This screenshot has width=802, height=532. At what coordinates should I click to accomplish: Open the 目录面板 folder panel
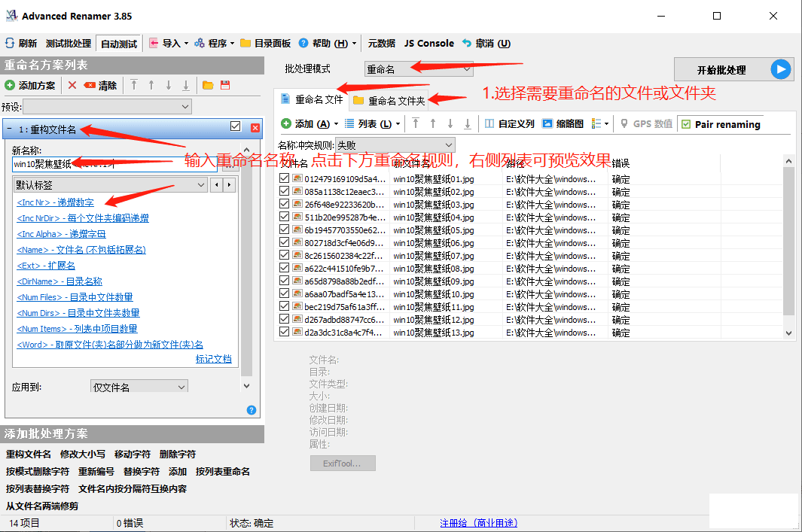click(x=266, y=44)
